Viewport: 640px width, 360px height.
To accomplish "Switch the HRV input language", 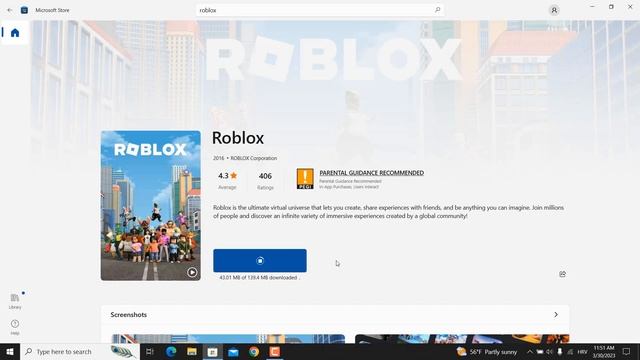I will tap(582, 351).
